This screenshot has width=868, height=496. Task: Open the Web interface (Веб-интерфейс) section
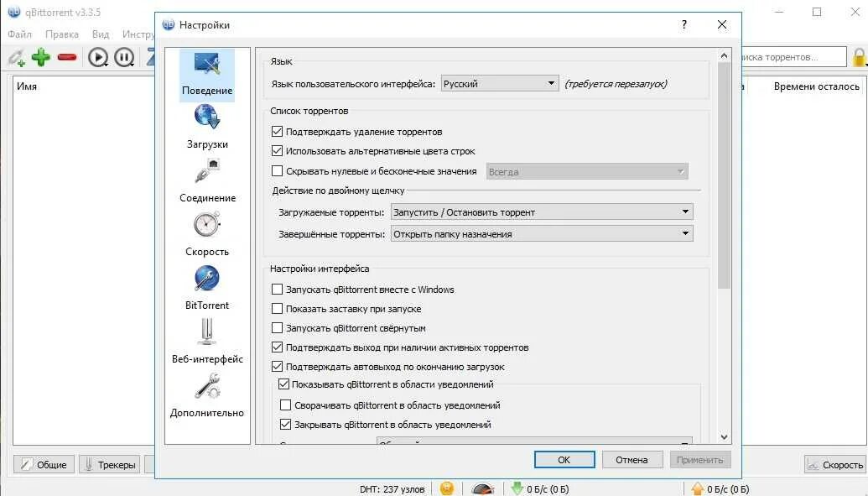pos(207,342)
